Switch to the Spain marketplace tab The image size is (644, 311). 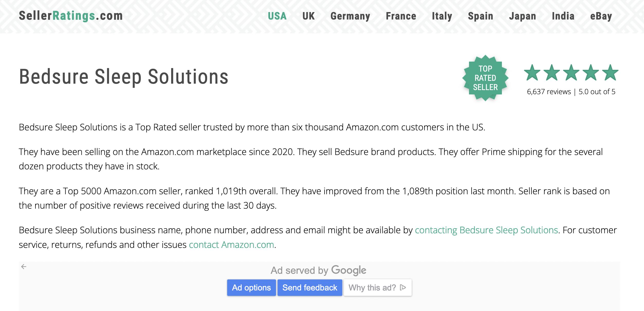(x=481, y=16)
